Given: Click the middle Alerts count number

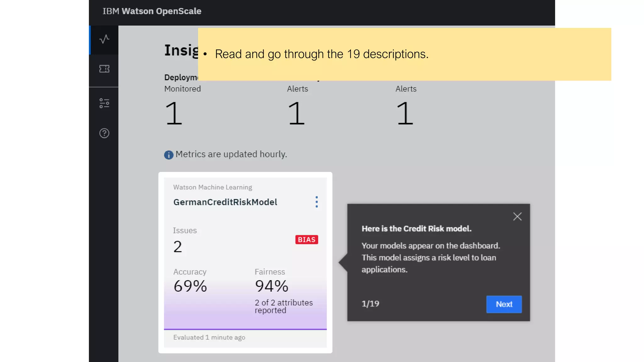Looking at the screenshot, I should [296, 113].
